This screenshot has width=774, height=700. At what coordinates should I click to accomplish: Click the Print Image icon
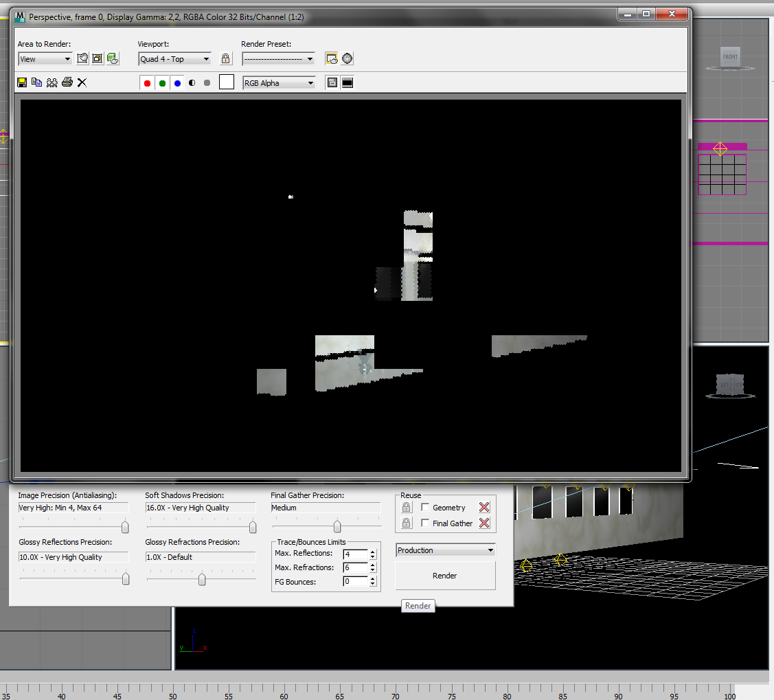67,82
